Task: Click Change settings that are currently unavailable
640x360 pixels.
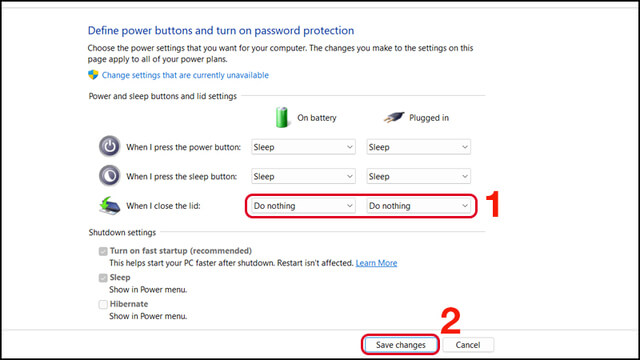Action: pos(185,75)
